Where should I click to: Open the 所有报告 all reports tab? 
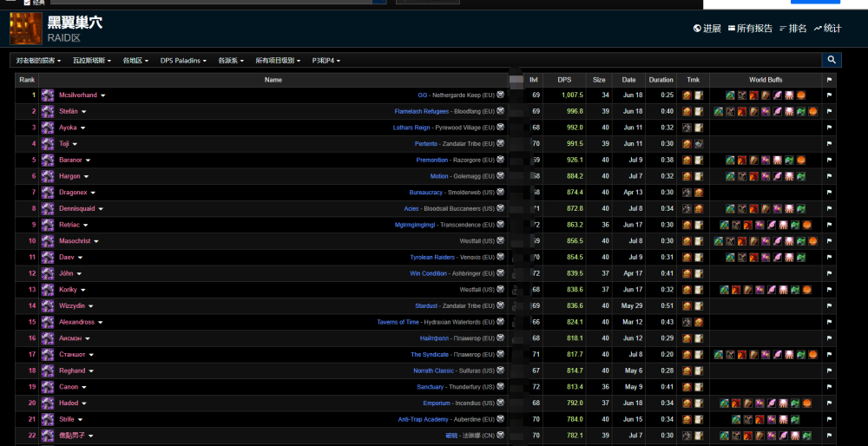[750, 29]
